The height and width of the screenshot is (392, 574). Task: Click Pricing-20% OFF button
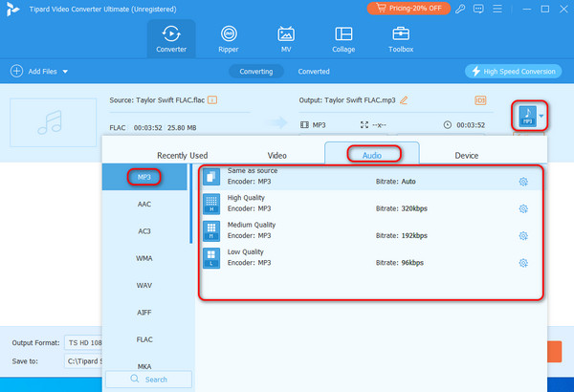click(x=408, y=8)
